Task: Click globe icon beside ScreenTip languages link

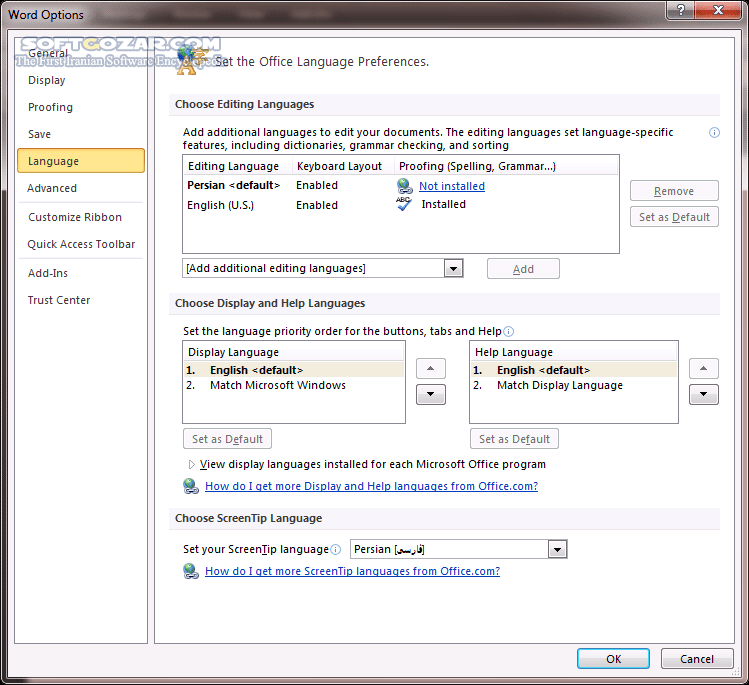Action: coord(190,571)
